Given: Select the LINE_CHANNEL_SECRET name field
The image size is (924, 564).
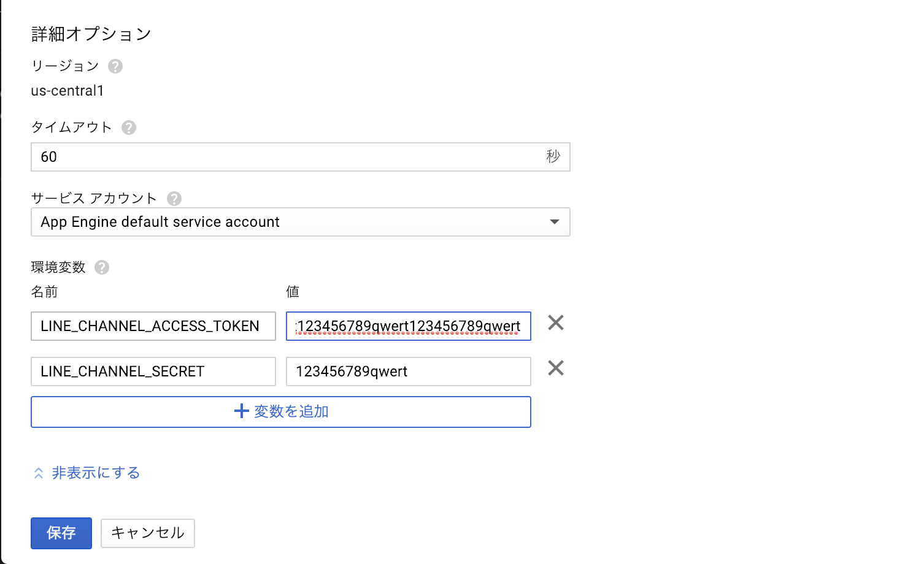Looking at the screenshot, I should point(153,372).
